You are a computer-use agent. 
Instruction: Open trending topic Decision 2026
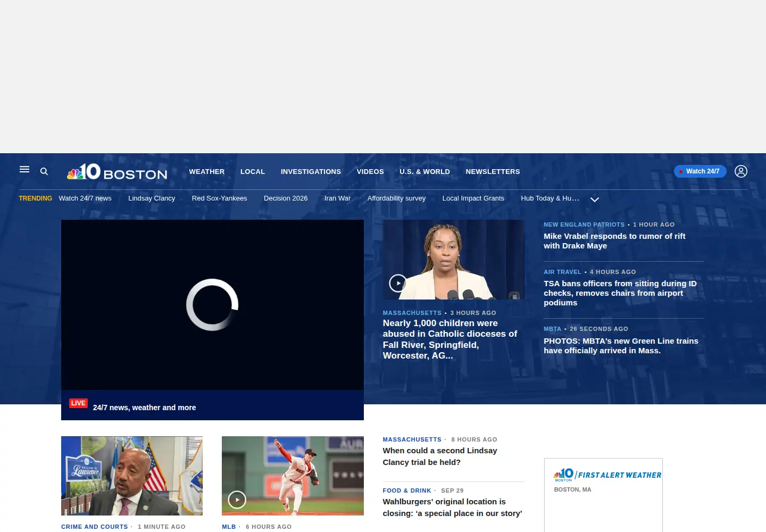click(286, 198)
